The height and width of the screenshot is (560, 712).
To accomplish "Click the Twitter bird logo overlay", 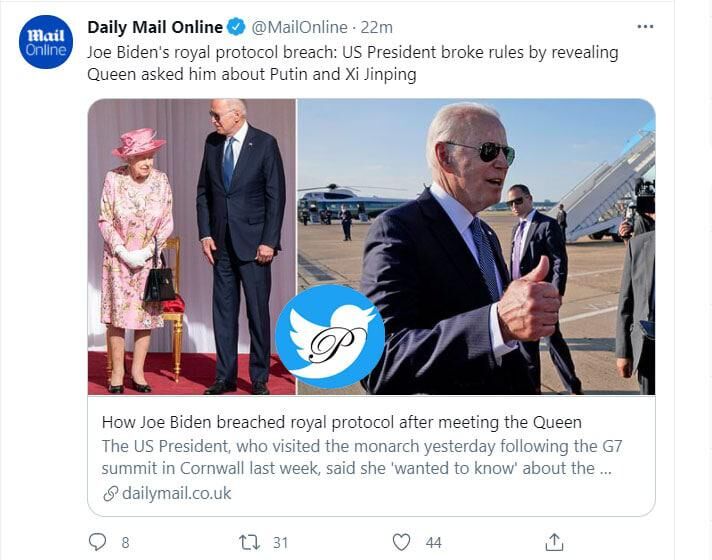I will tap(330, 337).
